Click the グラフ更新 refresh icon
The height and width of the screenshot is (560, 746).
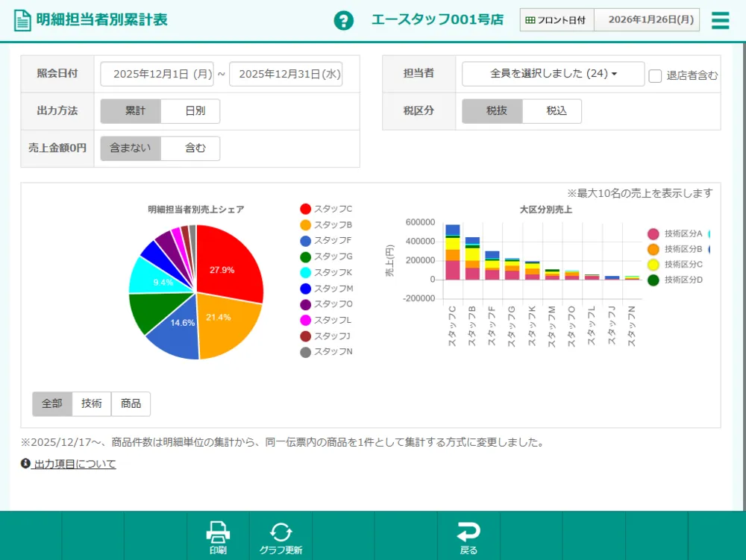pyautogui.click(x=281, y=531)
